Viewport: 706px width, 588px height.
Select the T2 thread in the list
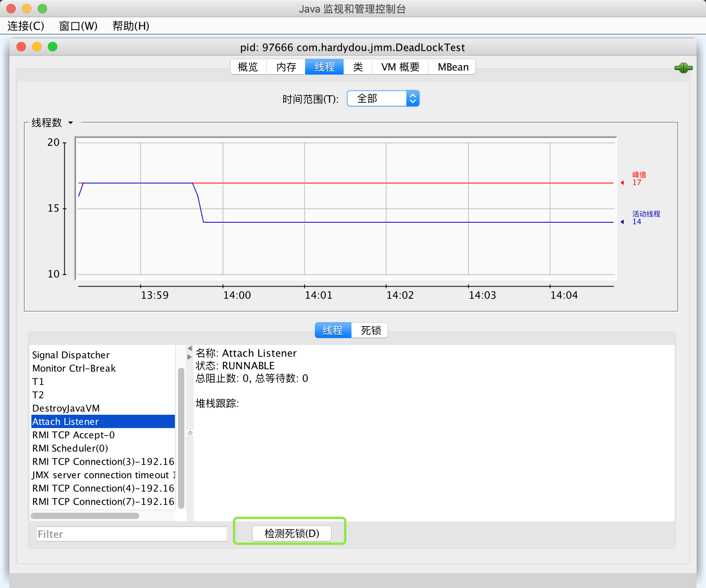point(38,395)
